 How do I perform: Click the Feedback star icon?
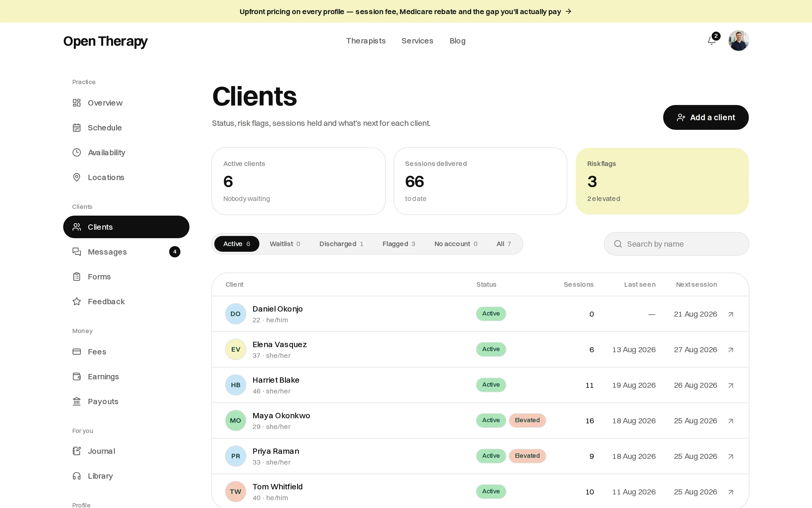(77, 302)
